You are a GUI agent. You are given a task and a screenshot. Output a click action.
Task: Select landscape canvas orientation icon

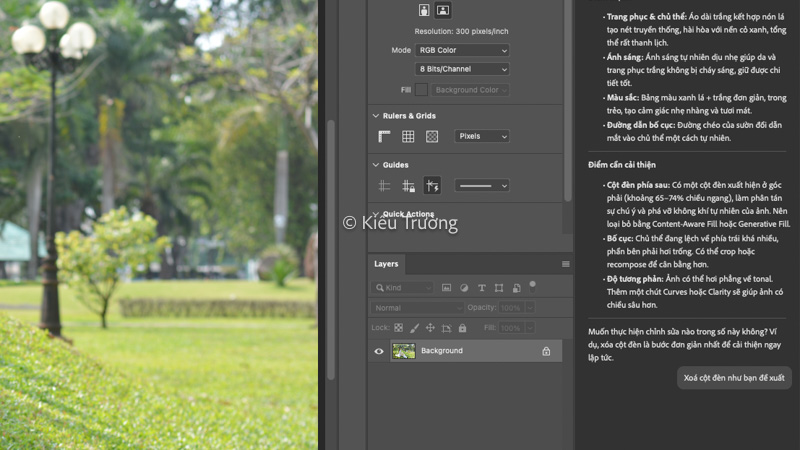point(443,10)
